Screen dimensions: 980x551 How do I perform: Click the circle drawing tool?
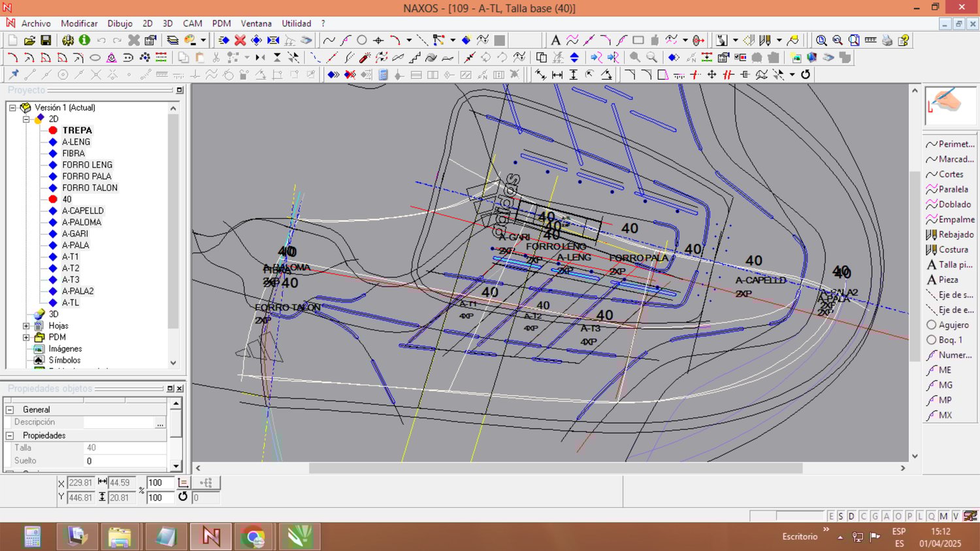pos(362,41)
